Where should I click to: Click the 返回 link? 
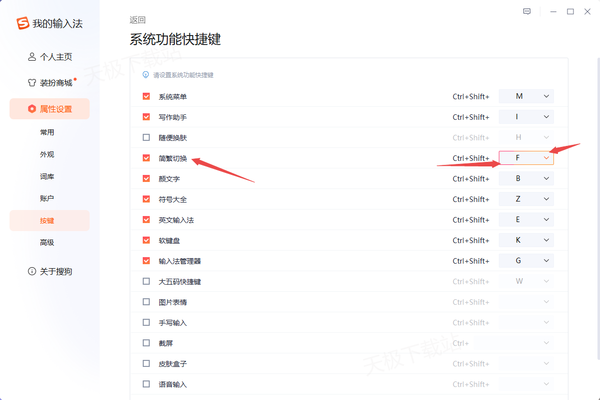tap(138, 19)
